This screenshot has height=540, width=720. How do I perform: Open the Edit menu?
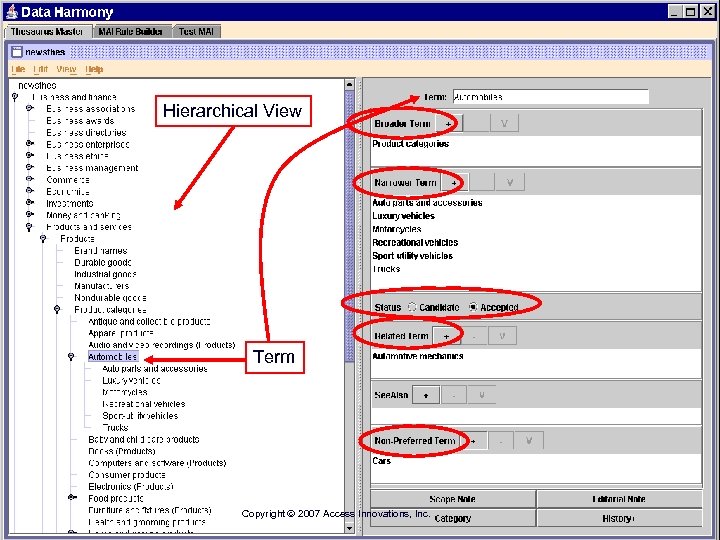40,69
